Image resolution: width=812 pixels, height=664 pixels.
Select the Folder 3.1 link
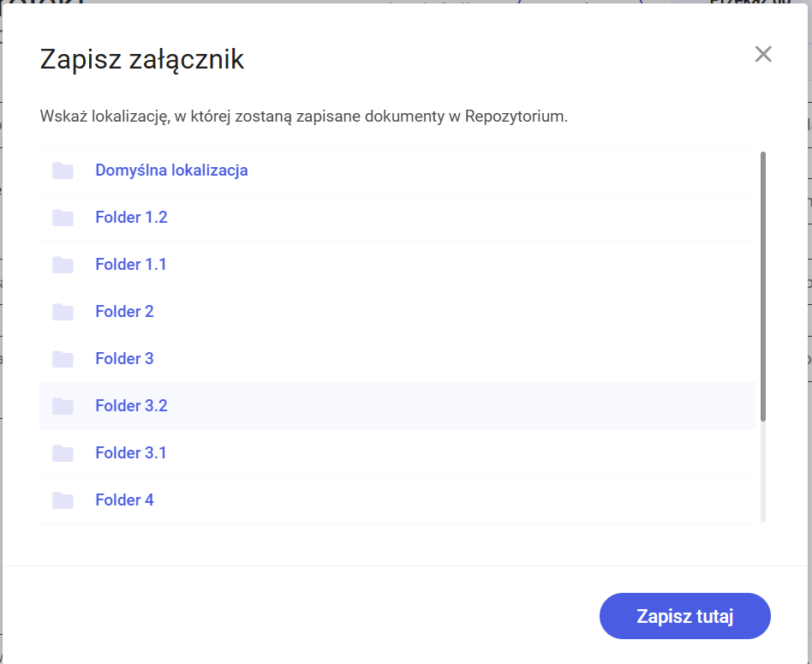131,453
